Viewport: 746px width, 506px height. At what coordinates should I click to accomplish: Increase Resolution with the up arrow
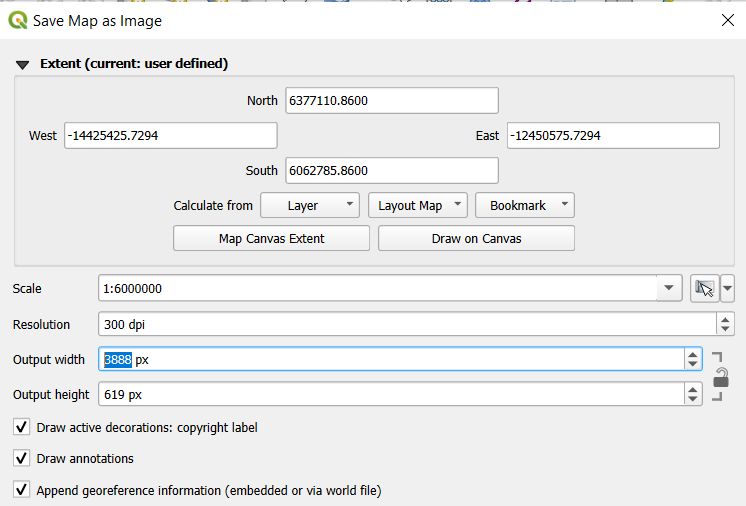tap(725, 320)
